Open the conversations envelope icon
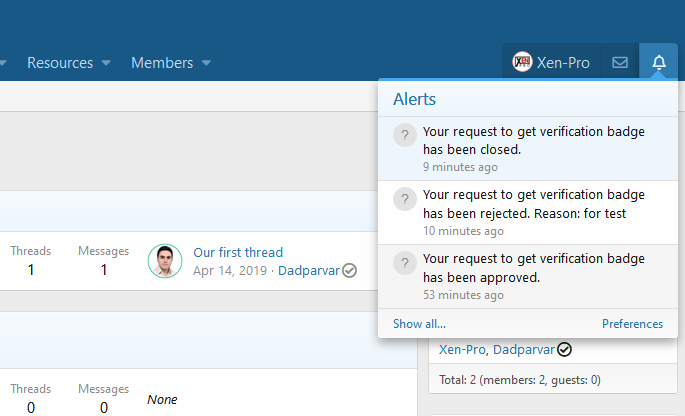 click(620, 62)
